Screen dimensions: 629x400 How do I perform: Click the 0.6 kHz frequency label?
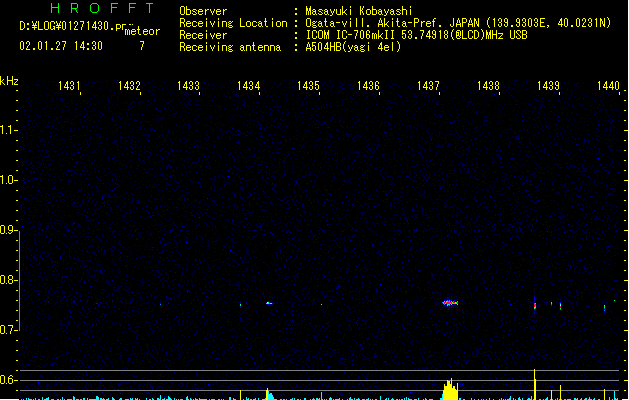[x=8, y=380]
